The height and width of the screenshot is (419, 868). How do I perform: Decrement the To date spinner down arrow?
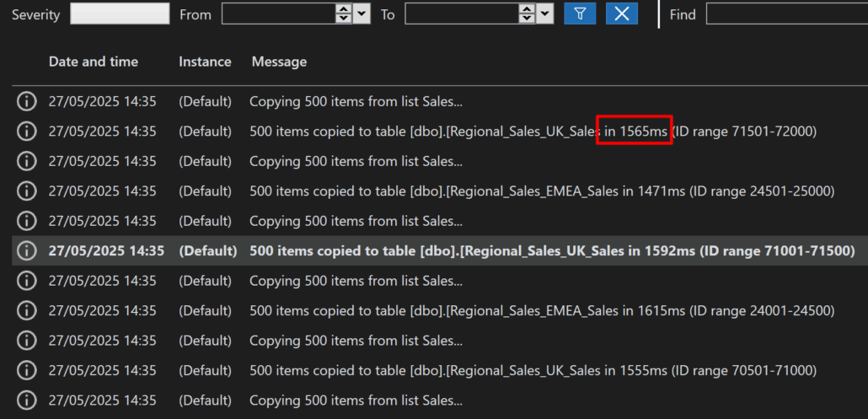[527, 19]
